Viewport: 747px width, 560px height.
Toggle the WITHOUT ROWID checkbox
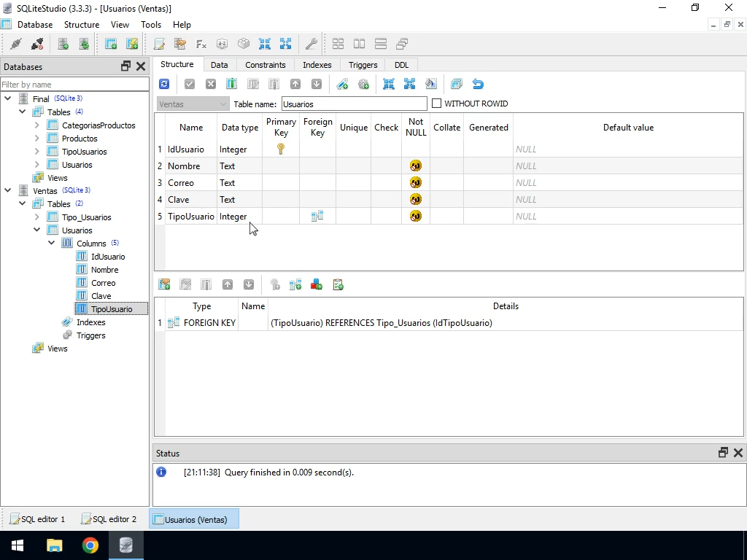[x=437, y=104]
